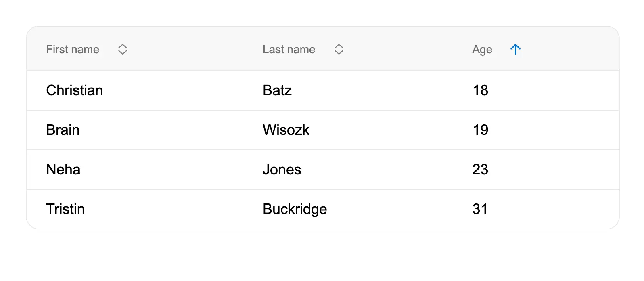Select the Christian first name cell
The height and width of the screenshot is (281, 644).
[75, 90]
